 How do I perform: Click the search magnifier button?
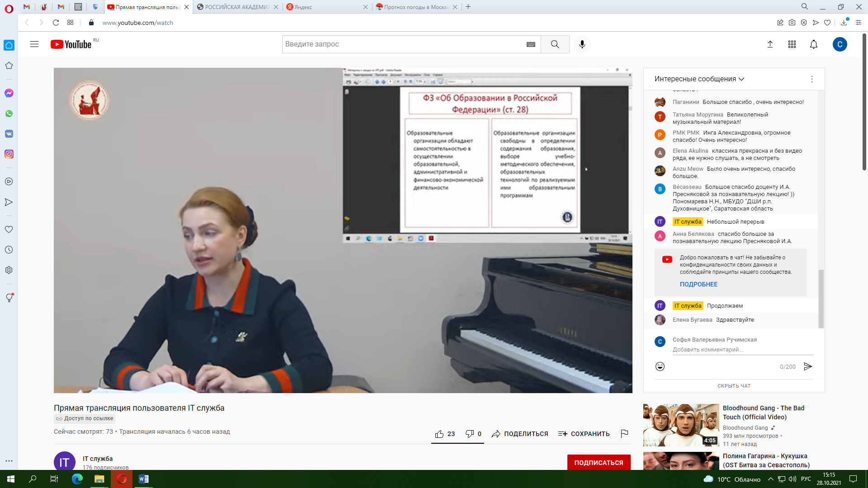tap(555, 44)
